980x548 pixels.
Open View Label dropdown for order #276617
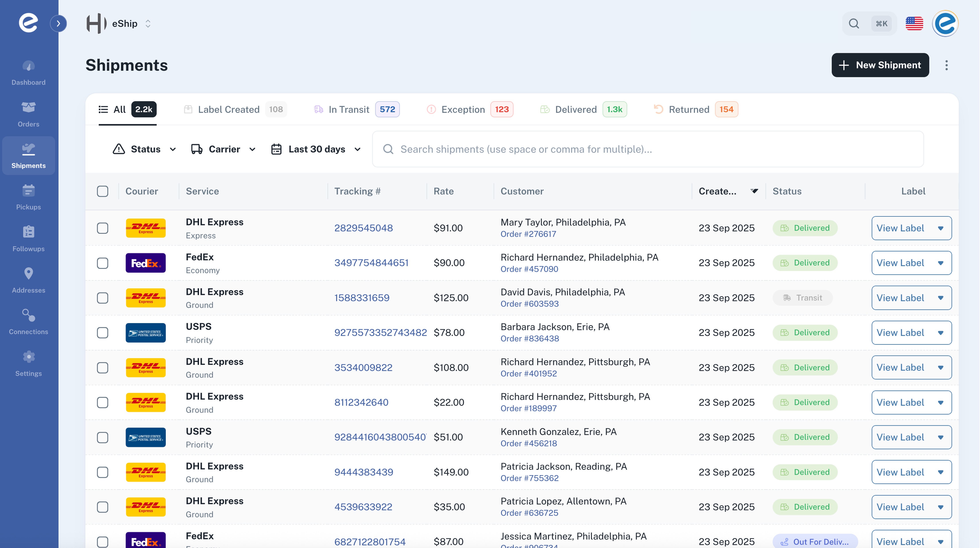941,228
